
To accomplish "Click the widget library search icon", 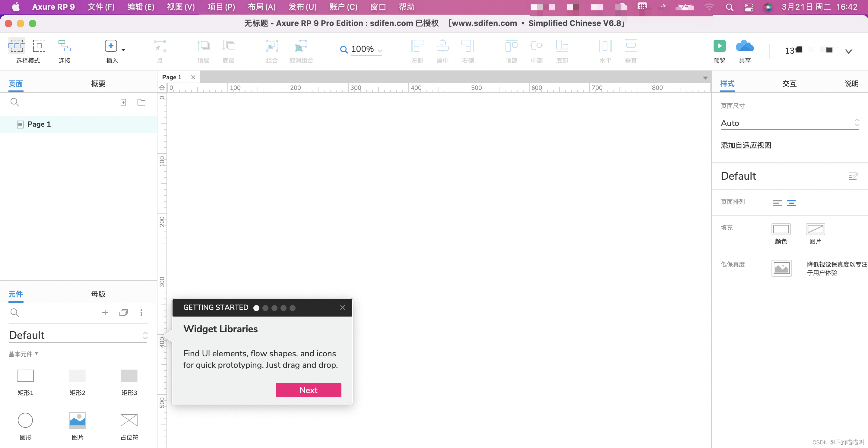I will point(14,313).
